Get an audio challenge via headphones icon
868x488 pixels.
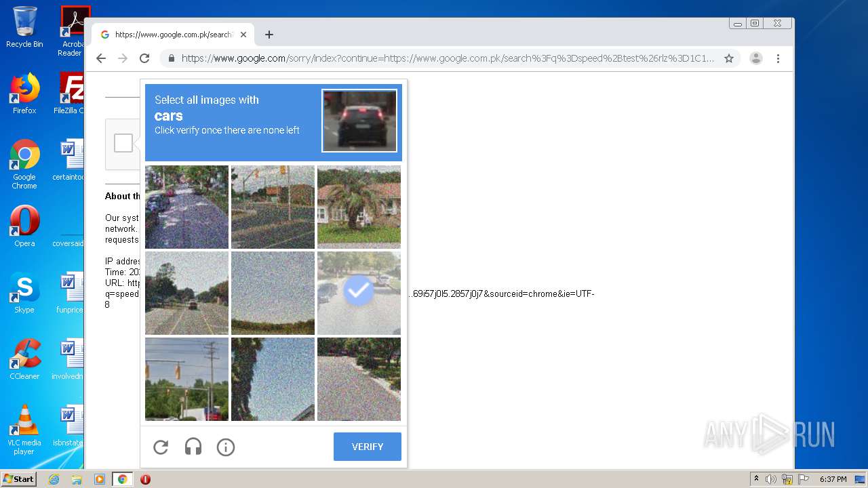pos(193,447)
